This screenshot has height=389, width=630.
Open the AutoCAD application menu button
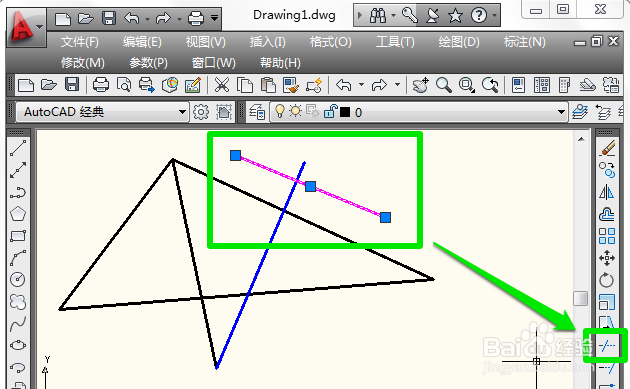click(26, 27)
